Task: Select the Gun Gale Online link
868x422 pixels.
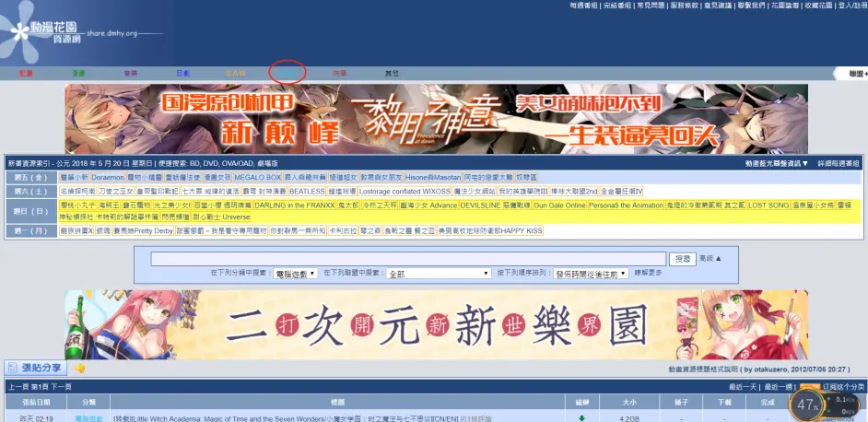Action: click(x=559, y=205)
